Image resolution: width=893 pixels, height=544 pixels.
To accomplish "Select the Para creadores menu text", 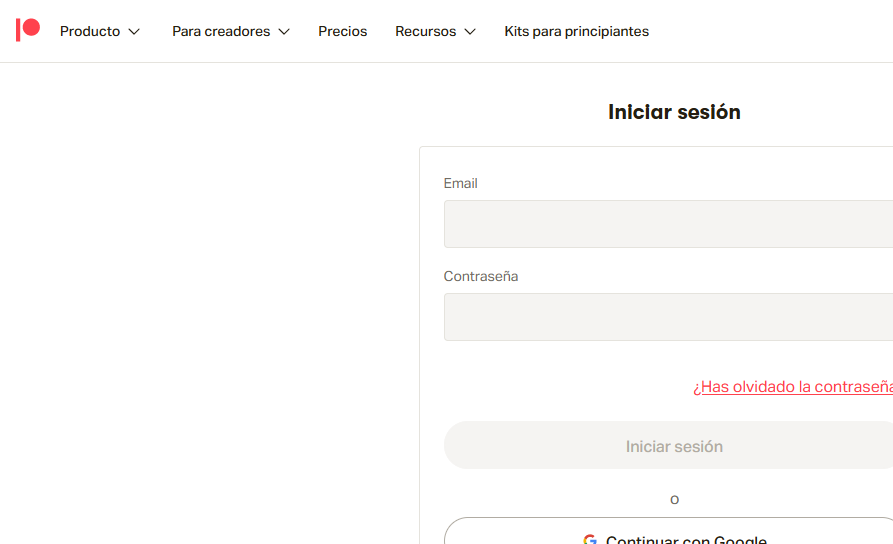I will click(x=221, y=31).
